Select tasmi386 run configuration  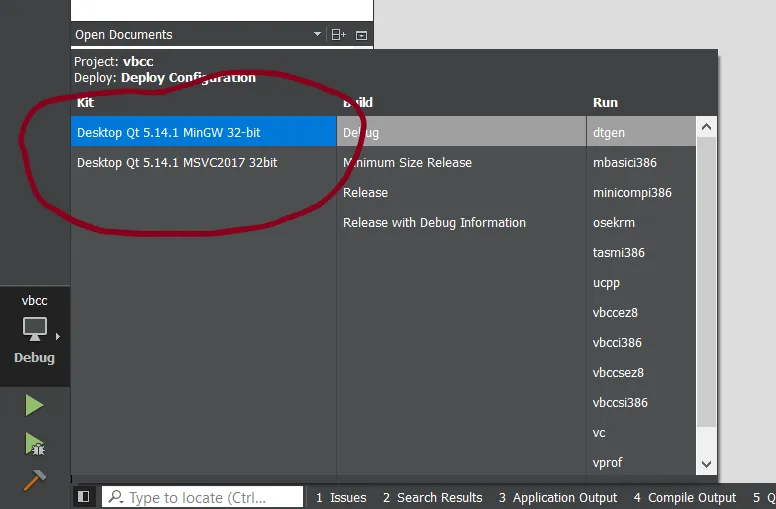641,253
